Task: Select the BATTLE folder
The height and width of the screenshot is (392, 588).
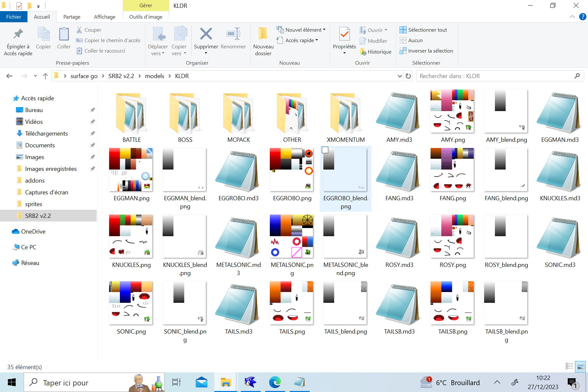Action: click(131, 117)
